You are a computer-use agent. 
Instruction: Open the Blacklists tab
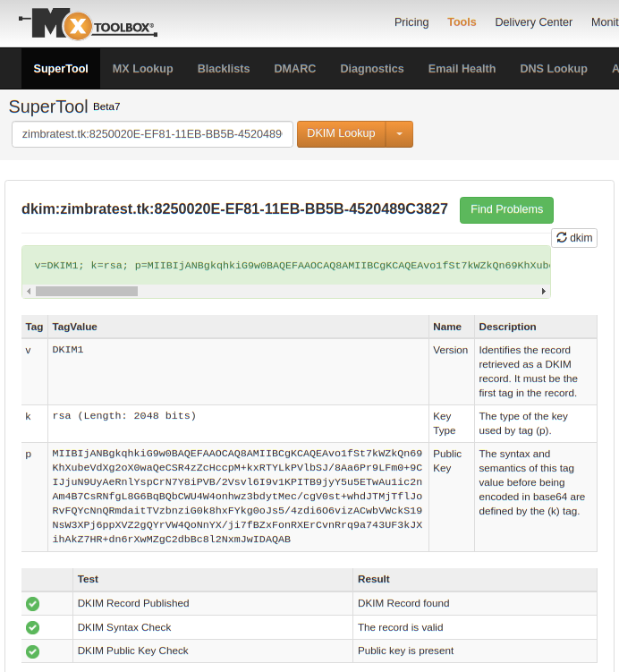point(224,69)
